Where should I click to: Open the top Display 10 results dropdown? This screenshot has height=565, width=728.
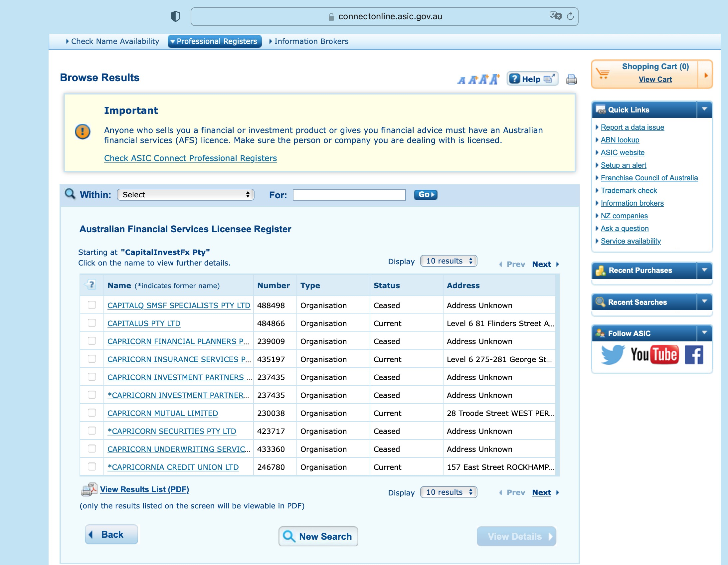448,261
